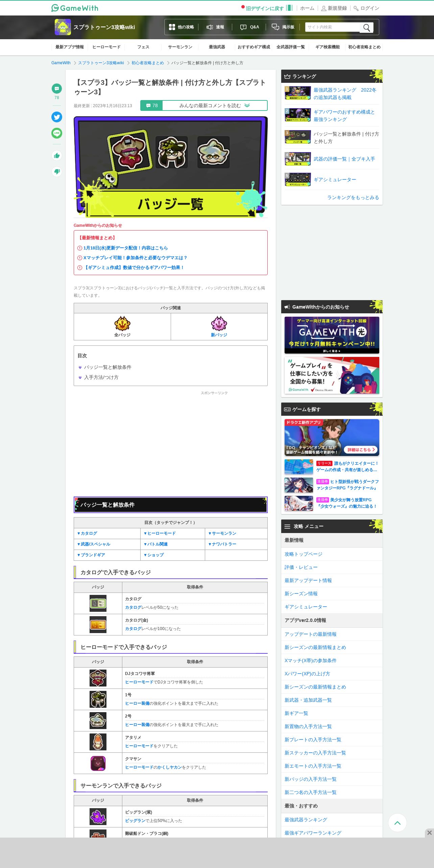
Task: Click the comment bubble icon in side share bar
Action: tap(57, 89)
